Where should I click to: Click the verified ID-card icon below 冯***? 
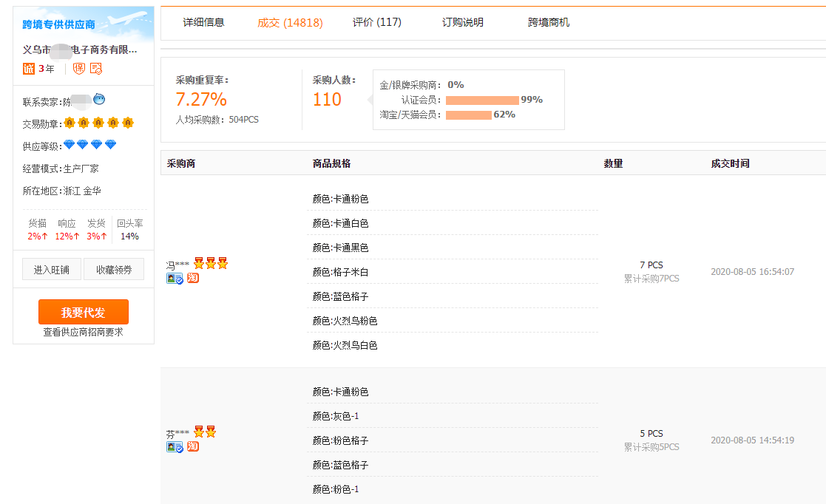(x=177, y=279)
